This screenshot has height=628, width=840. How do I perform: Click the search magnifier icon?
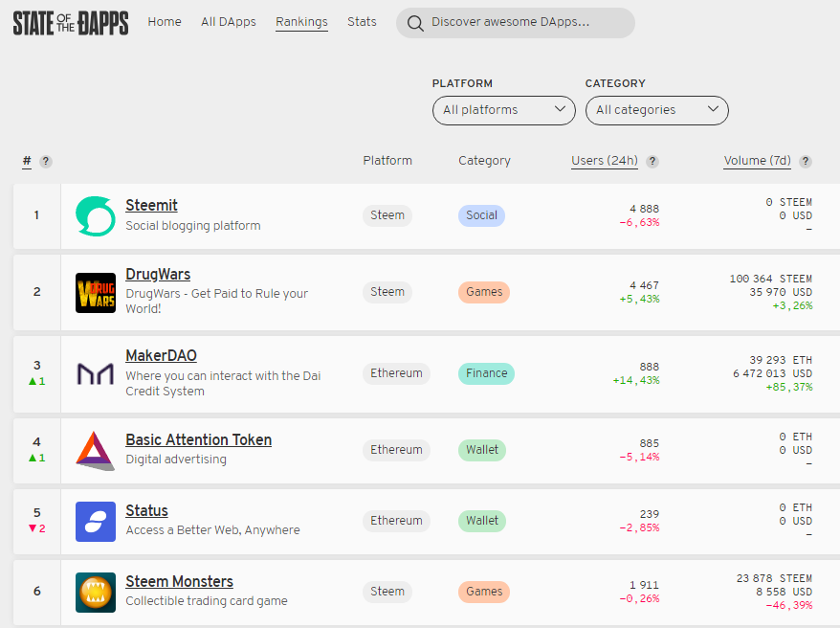tap(415, 23)
